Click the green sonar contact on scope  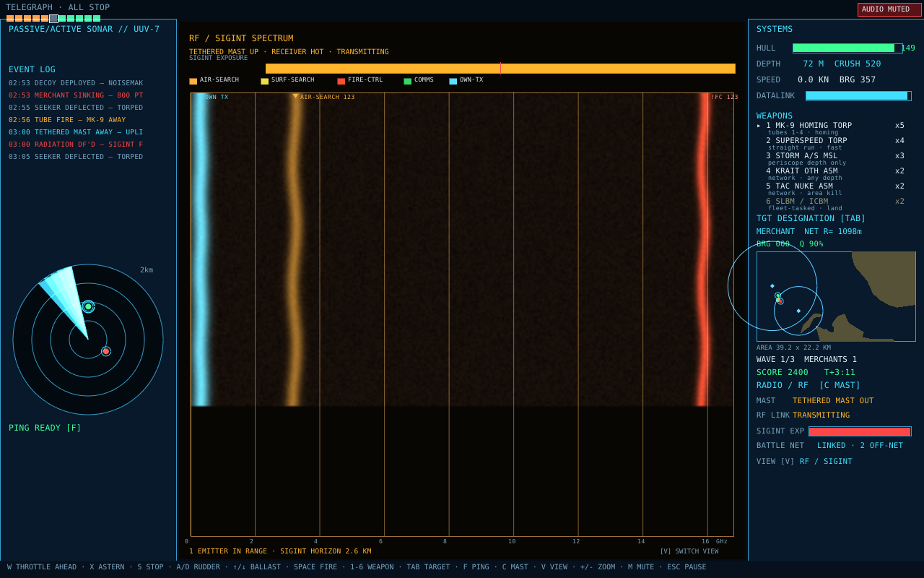pos(88,306)
